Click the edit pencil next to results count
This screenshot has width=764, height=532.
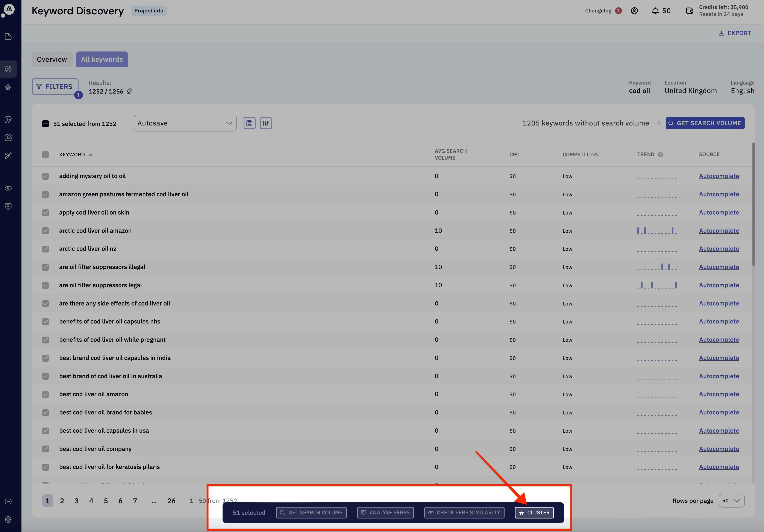(x=129, y=91)
